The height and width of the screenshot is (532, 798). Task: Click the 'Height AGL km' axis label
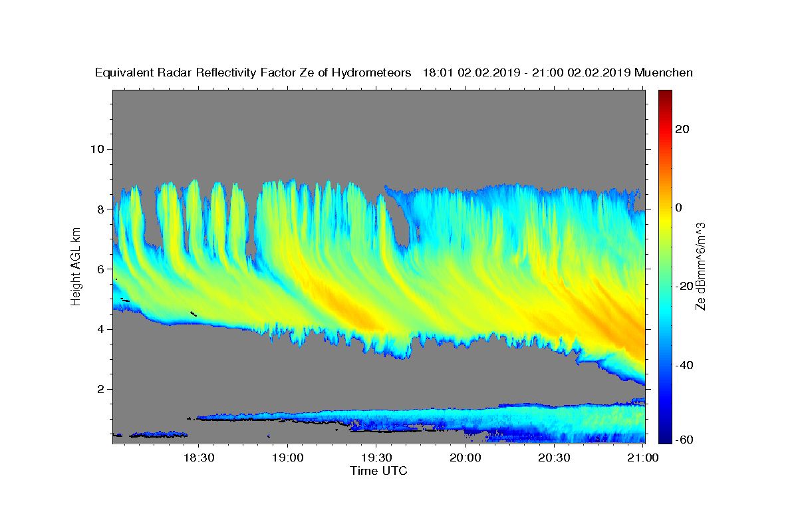(76, 267)
